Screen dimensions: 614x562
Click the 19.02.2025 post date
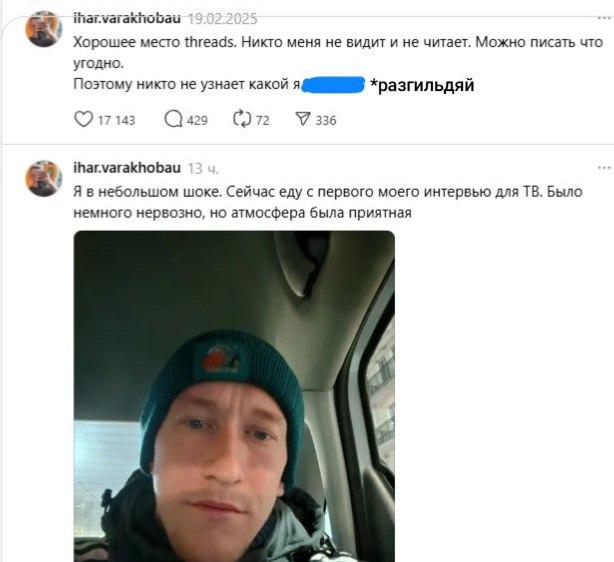tap(222, 19)
